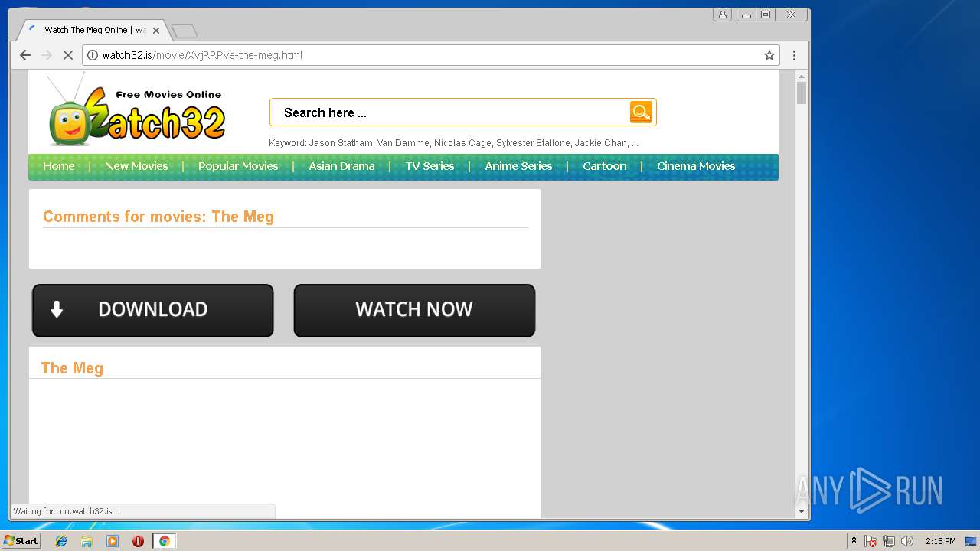Click Comments for movies: The Meg heading

pos(158,217)
